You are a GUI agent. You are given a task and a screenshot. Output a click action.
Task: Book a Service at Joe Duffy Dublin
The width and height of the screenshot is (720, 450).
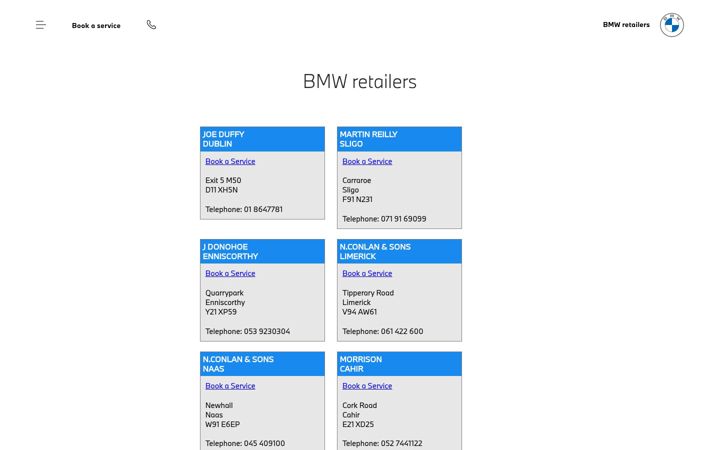(x=230, y=161)
